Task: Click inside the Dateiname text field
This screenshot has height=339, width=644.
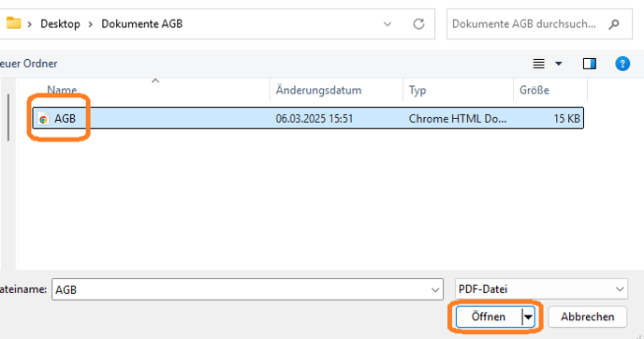Action: point(241,289)
